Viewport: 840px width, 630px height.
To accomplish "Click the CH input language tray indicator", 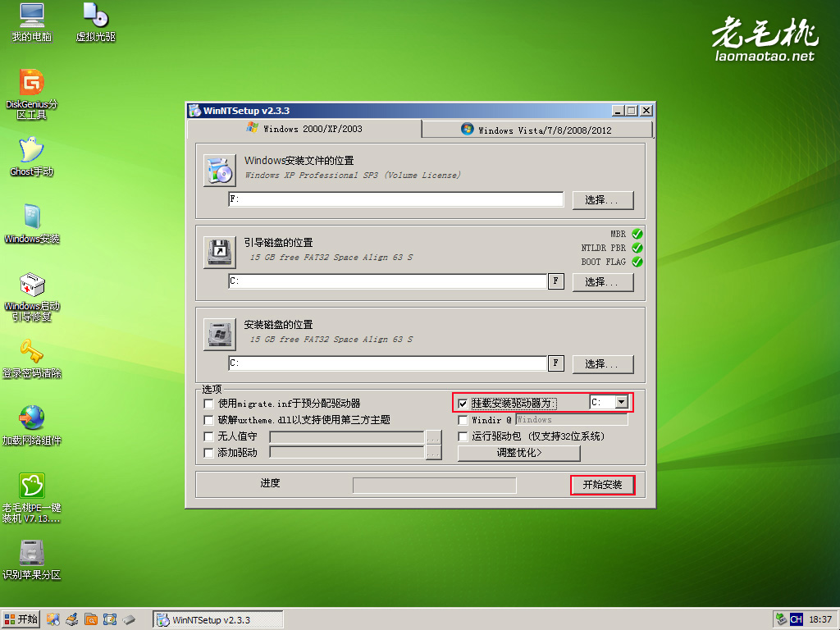I will [x=796, y=619].
